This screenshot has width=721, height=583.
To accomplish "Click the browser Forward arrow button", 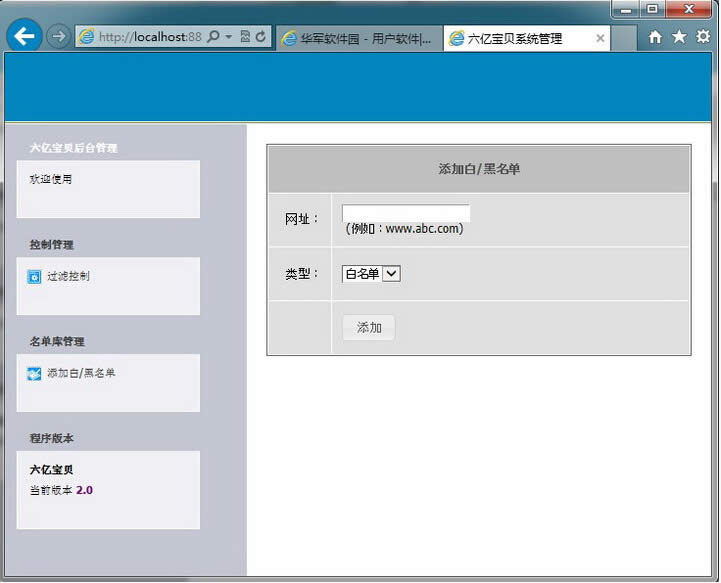I will (58, 37).
